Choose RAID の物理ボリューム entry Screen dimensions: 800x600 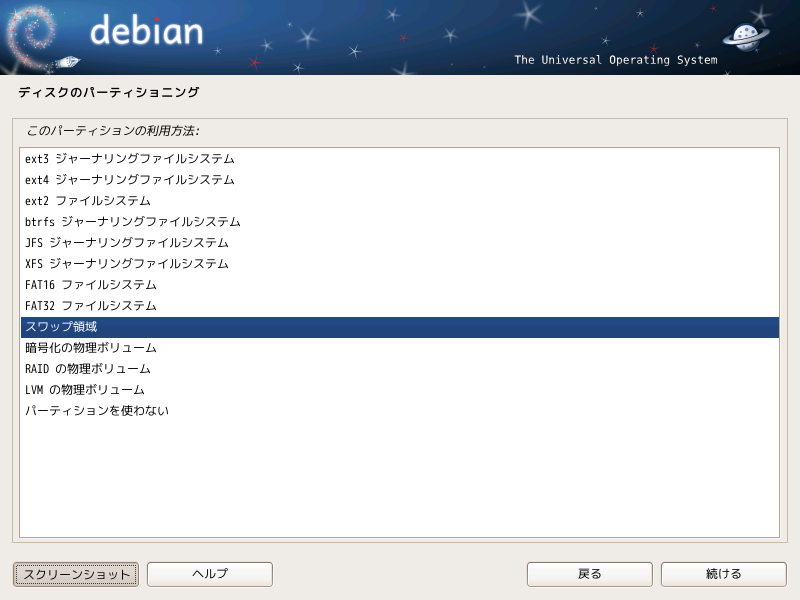[x=399, y=369]
